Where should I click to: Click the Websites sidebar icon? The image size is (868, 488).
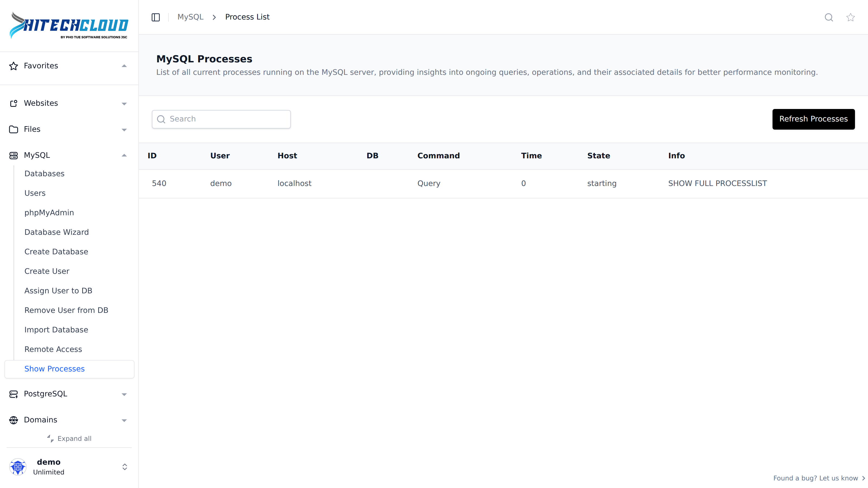pyautogui.click(x=14, y=103)
